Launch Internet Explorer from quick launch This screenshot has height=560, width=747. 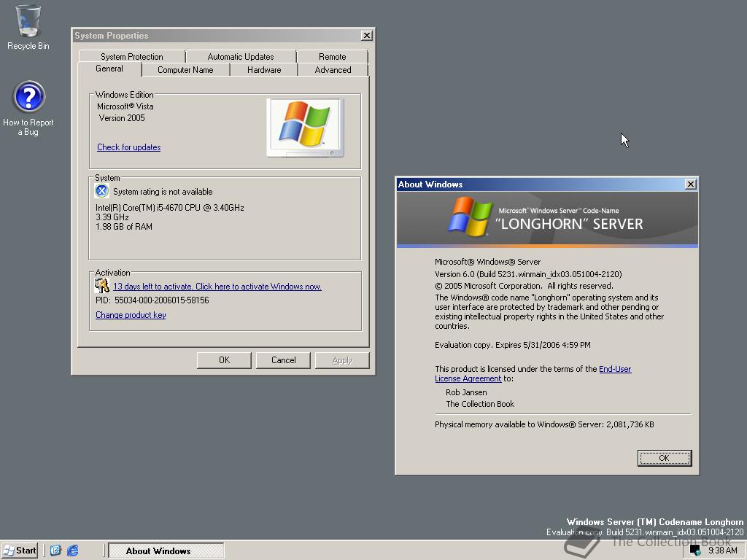coord(73,551)
